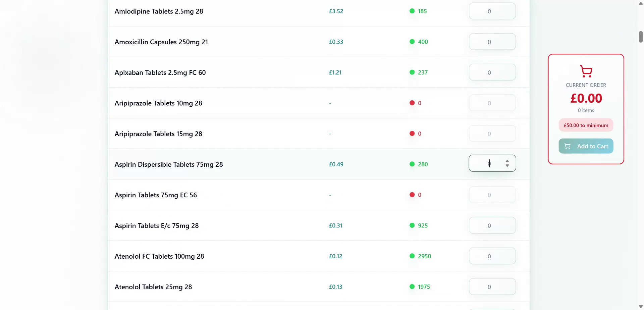The height and width of the screenshot is (310, 644).
Task: Click red stock dot for Aspirin Tablets 75mg EC
Action: pyautogui.click(x=412, y=195)
